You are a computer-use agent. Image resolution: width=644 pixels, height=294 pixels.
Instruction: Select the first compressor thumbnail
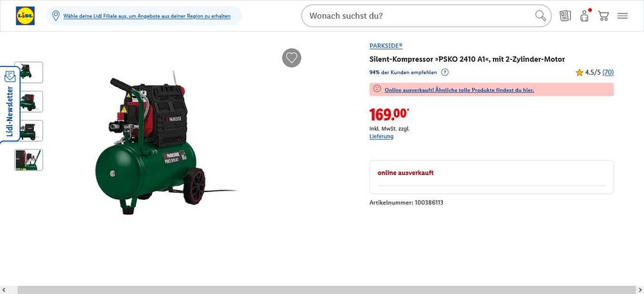pos(28,72)
